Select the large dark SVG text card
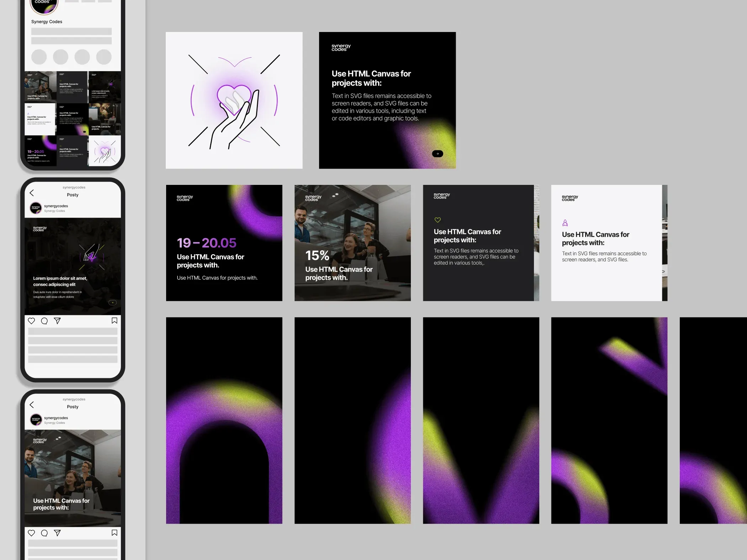Viewport: 747px width, 560px height. coord(387,100)
